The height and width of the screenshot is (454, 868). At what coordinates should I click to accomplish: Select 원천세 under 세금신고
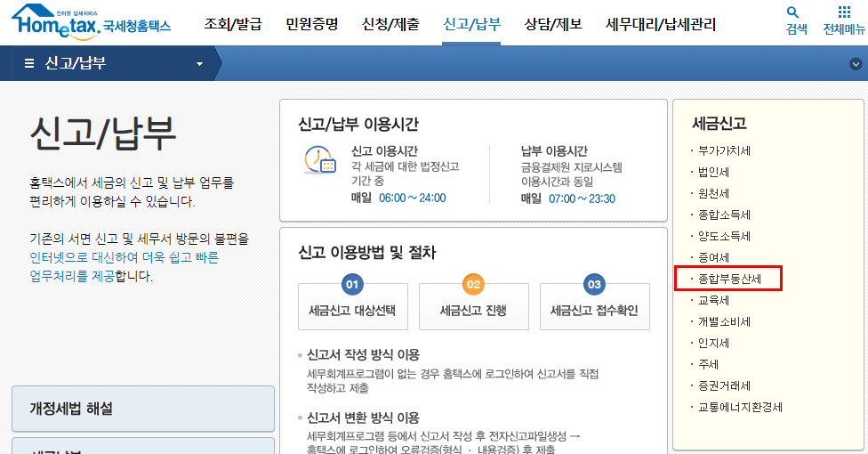713,193
